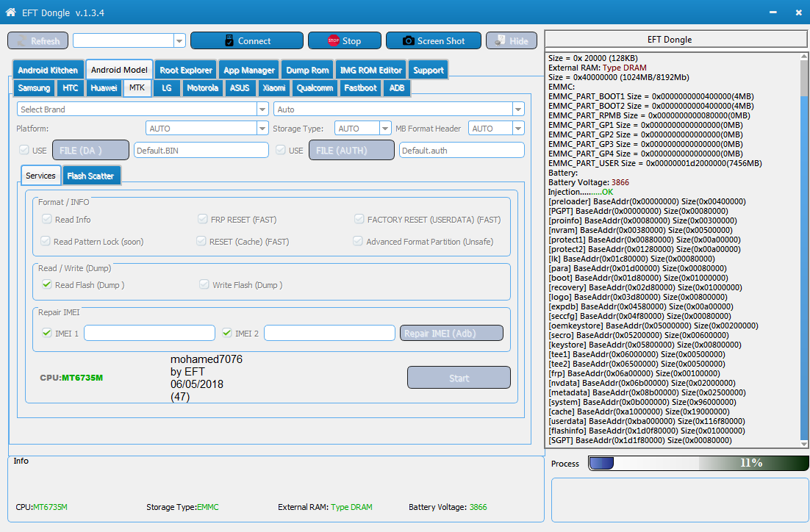Click the FILE (AUTH) button
This screenshot has width=810, height=532.
click(x=351, y=151)
